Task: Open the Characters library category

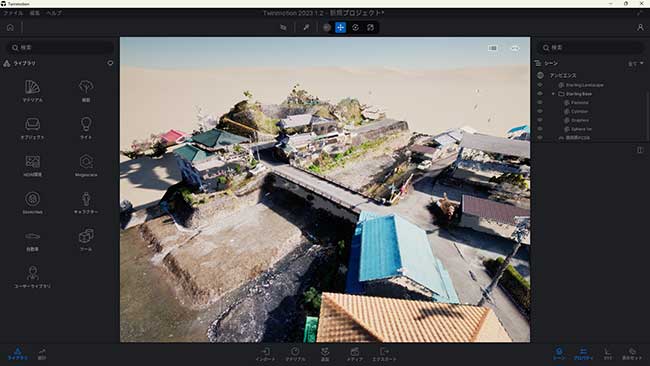Action: (86, 203)
